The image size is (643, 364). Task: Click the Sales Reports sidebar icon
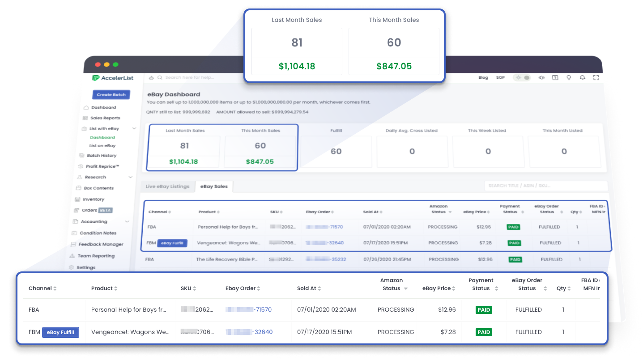tap(85, 118)
